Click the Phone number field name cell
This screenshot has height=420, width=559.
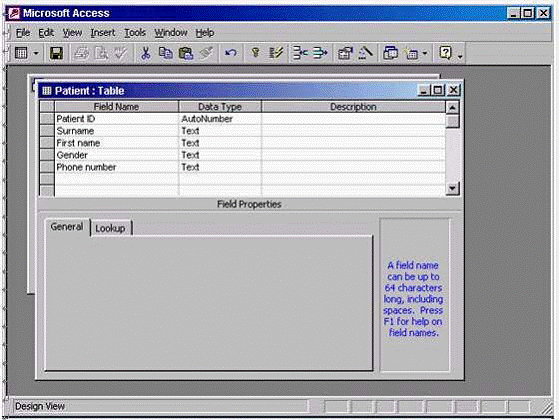tap(117, 167)
